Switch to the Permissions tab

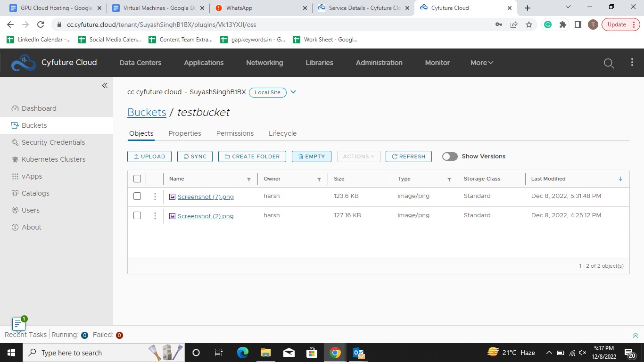[235, 133]
